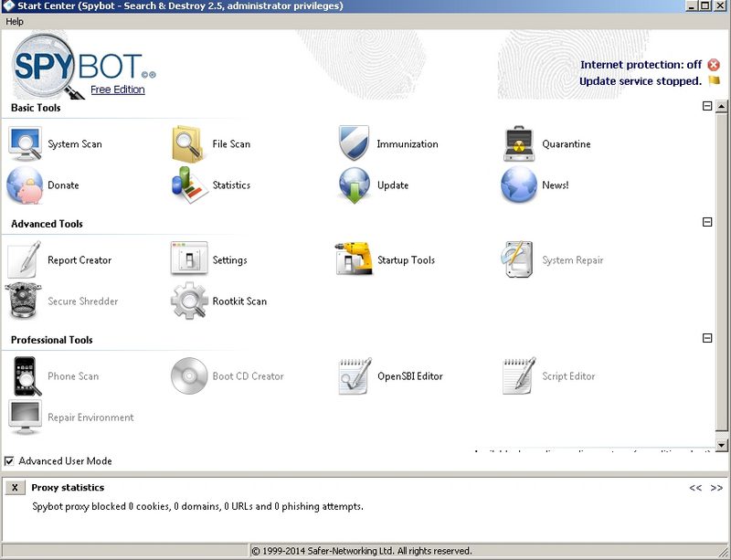Image resolution: width=731 pixels, height=560 pixels.
Task: Click the 'Basic Tools' section heading
Action: pyautogui.click(x=36, y=108)
